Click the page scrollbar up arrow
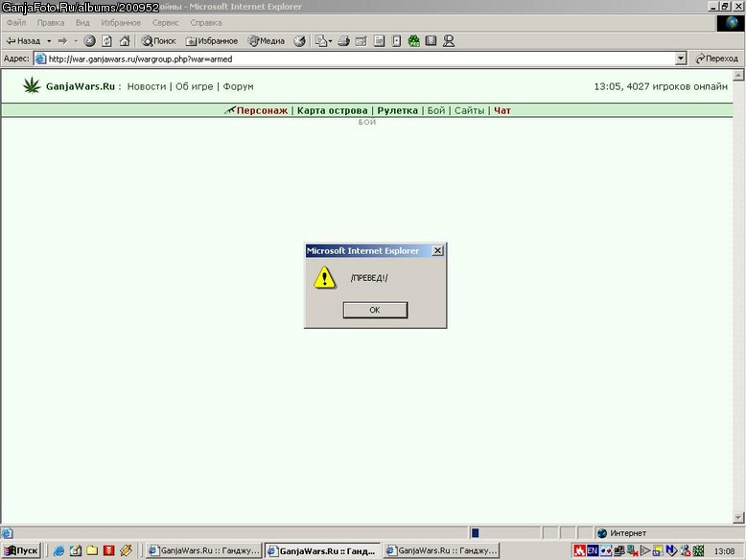746x560 pixels. 738,75
